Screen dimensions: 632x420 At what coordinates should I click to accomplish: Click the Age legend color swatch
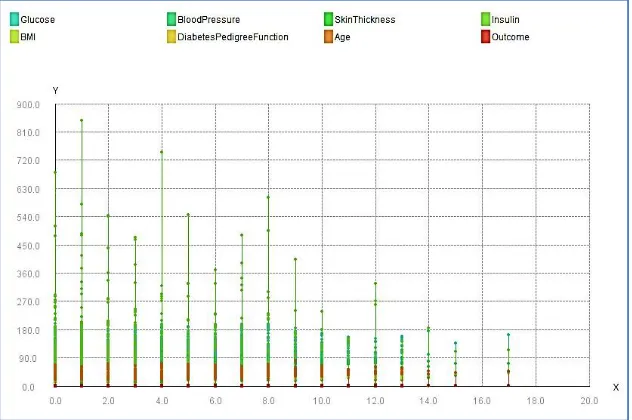tap(328, 37)
